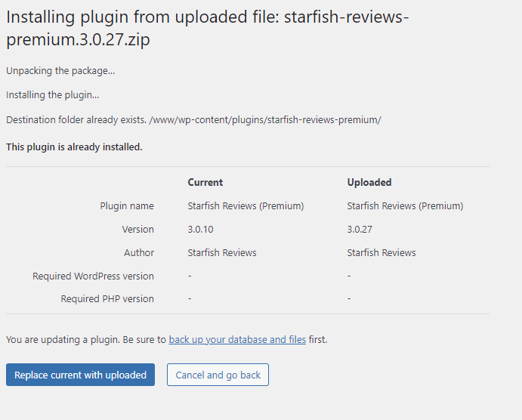Click the 'Plugin name' row label

(127, 206)
